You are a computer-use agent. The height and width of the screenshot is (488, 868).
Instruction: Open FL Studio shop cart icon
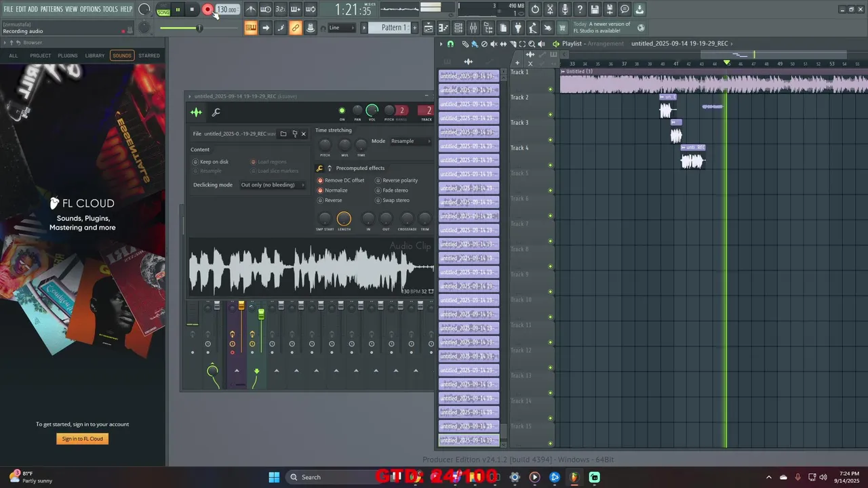click(562, 28)
